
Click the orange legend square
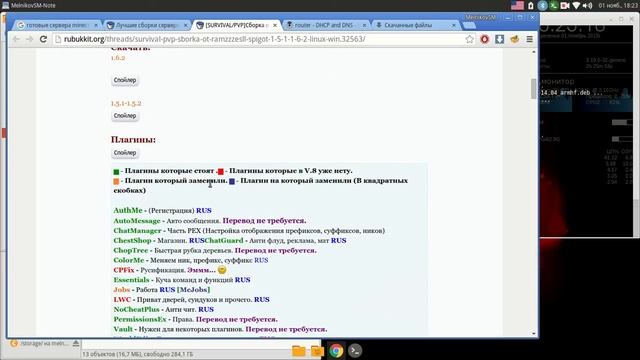click(x=116, y=181)
